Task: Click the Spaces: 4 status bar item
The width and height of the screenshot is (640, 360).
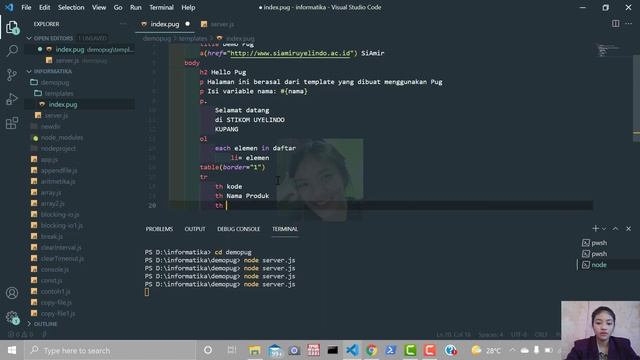Action: coord(491,334)
